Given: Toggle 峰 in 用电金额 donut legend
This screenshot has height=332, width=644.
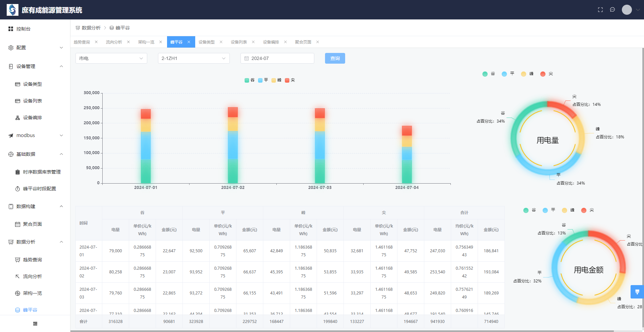Looking at the screenshot, I should coord(568,210).
